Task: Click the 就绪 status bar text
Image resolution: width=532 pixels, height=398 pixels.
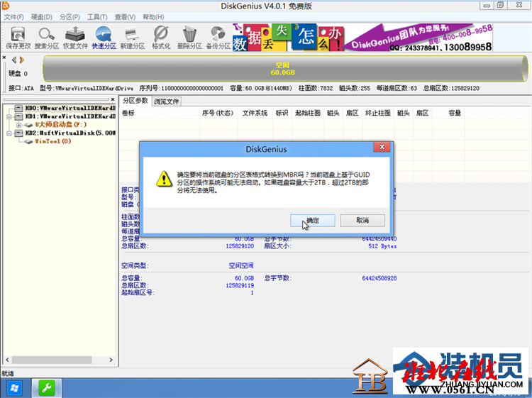Action: coord(8,374)
